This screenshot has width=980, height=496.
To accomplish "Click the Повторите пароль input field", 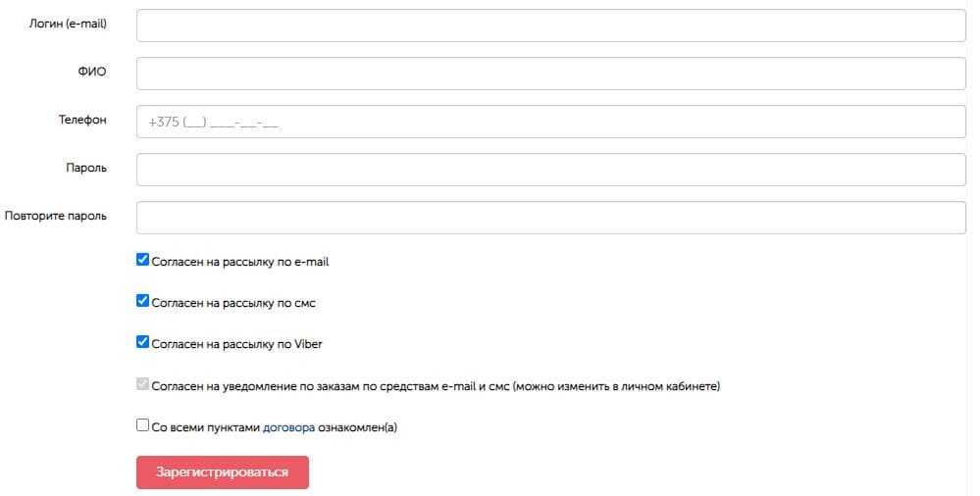I will pyautogui.click(x=550, y=218).
